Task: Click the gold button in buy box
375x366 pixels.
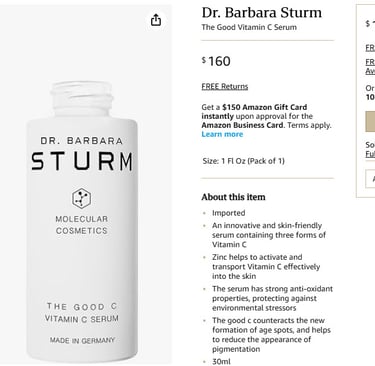Action: point(370,122)
